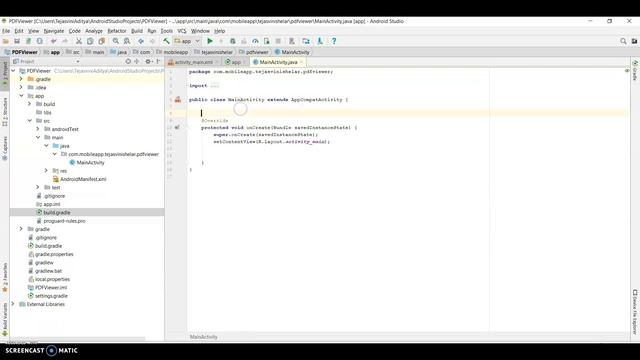Expand the build folder arrow
640x360 pixels.
click(29, 104)
